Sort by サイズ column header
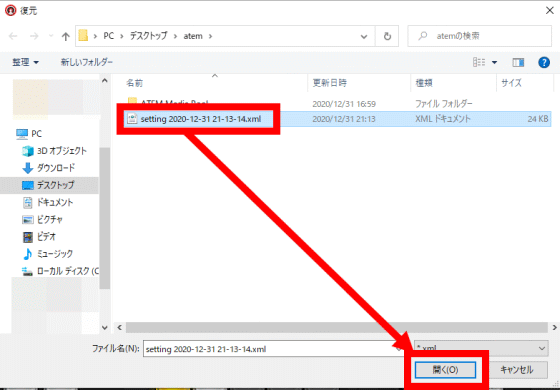Image resolution: width=560 pixels, height=390 pixels. (511, 83)
